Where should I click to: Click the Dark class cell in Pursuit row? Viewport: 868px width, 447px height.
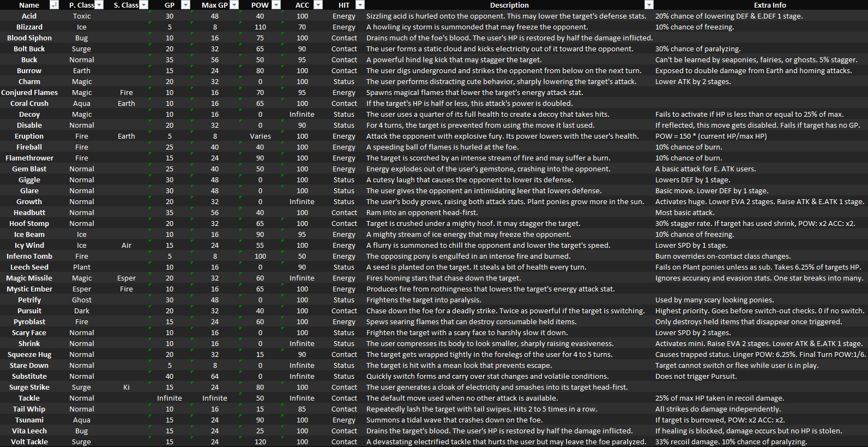pos(82,311)
